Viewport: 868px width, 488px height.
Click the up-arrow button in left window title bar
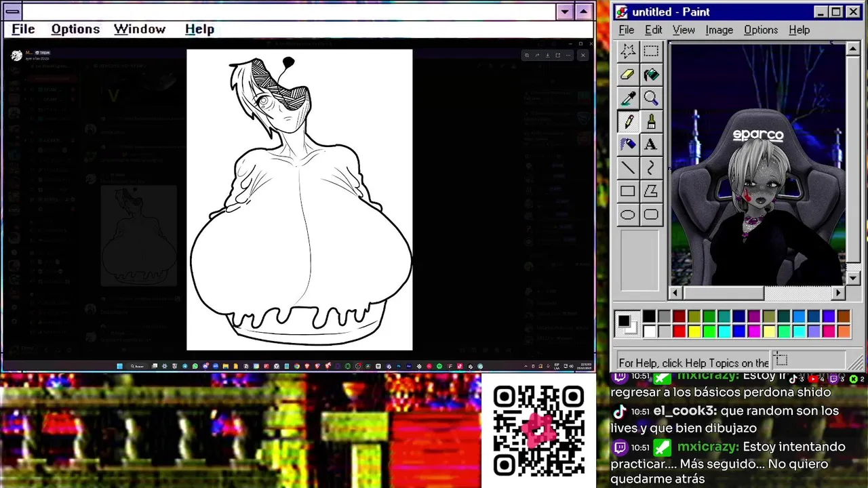pos(583,12)
